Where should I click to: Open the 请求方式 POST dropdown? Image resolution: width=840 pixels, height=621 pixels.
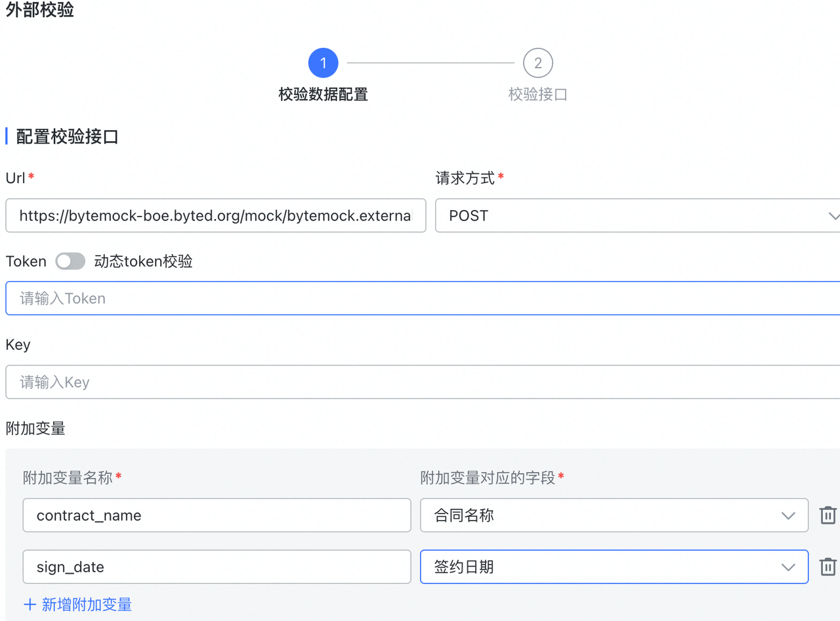637,216
